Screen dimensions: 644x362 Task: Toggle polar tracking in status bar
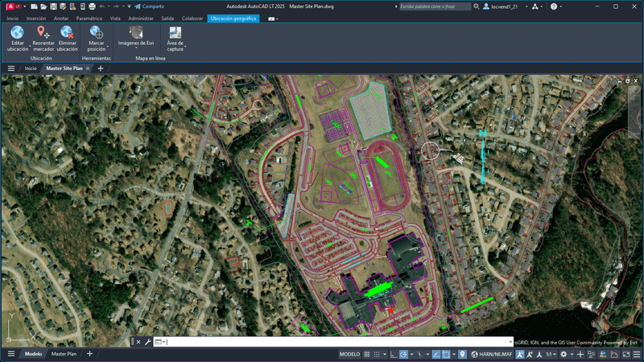click(x=403, y=354)
